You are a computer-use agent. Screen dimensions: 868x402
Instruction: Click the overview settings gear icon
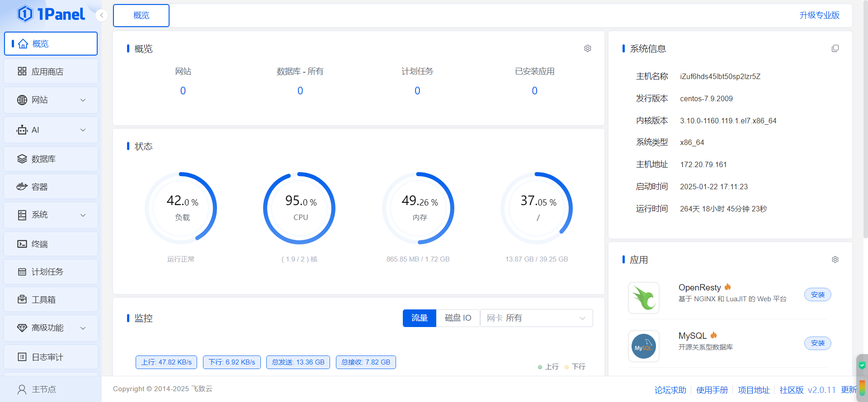587,48
